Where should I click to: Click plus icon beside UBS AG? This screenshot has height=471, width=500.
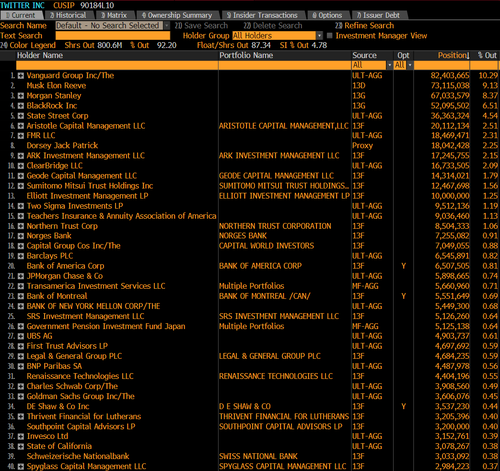pyautogui.click(x=21, y=336)
